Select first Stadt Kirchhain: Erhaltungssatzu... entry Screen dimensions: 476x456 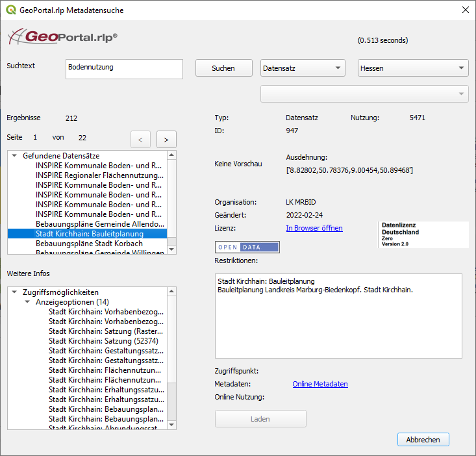[106, 390]
